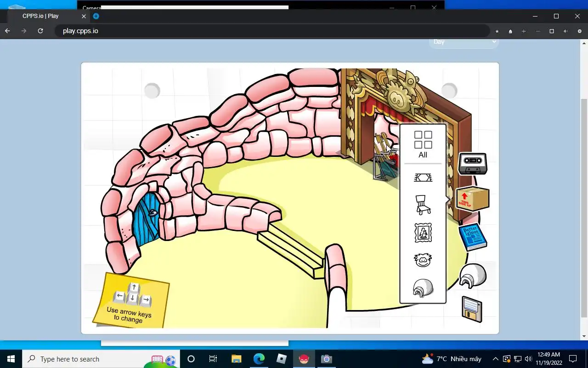This screenshot has width=588, height=368.
Task: Click scrollbar down arrow
Action: point(584,336)
